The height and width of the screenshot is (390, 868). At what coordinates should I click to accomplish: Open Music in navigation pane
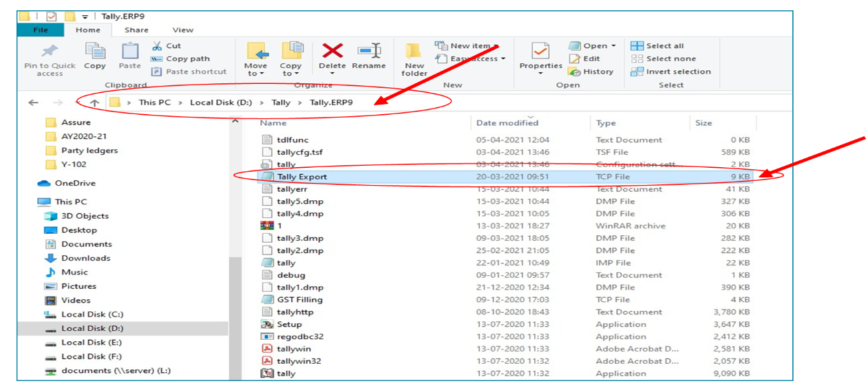click(66, 272)
